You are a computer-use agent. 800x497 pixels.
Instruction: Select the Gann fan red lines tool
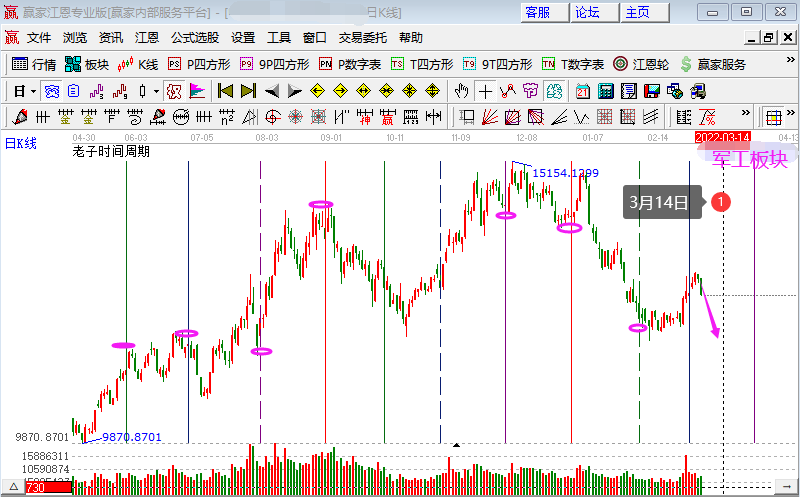point(490,117)
